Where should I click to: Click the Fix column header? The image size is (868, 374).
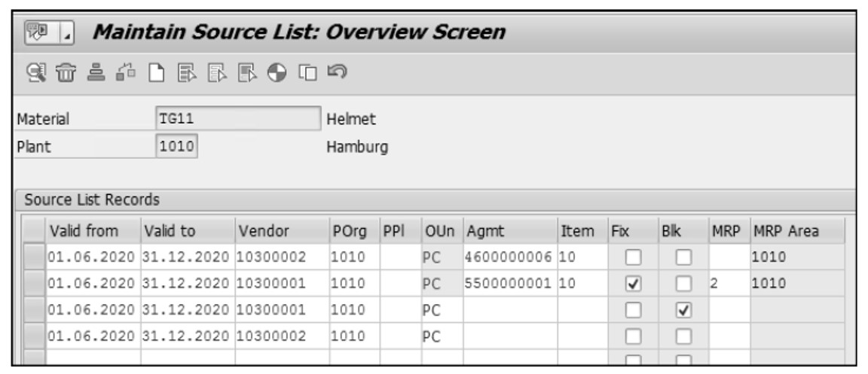tap(633, 231)
